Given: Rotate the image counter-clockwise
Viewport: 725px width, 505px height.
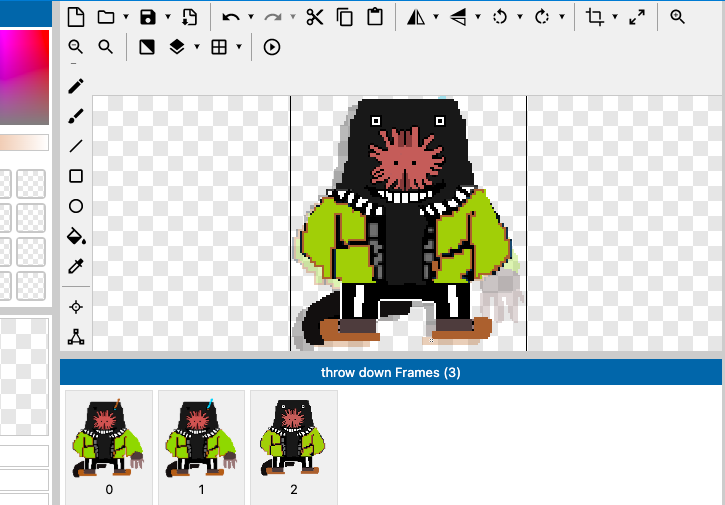Looking at the screenshot, I should (x=500, y=17).
